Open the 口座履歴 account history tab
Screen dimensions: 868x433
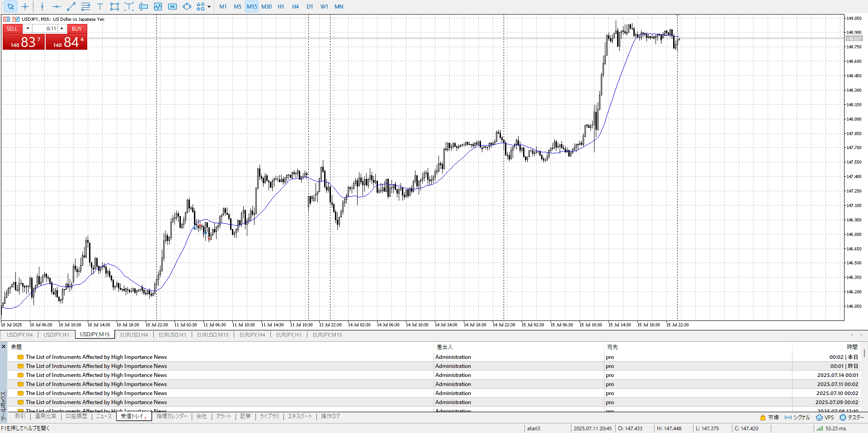pyautogui.click(x=76, y=416)
